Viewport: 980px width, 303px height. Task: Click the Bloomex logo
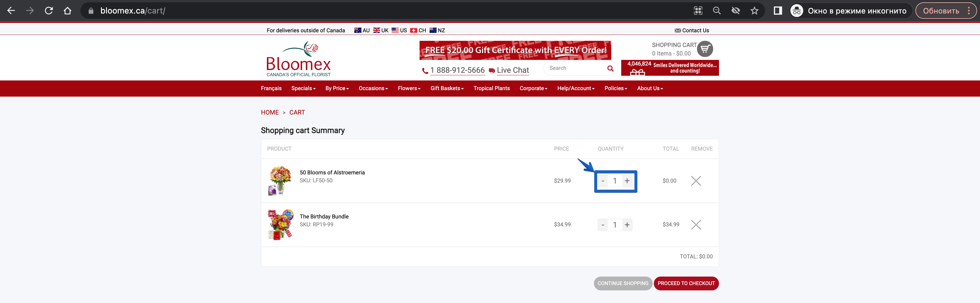point(298,59)
